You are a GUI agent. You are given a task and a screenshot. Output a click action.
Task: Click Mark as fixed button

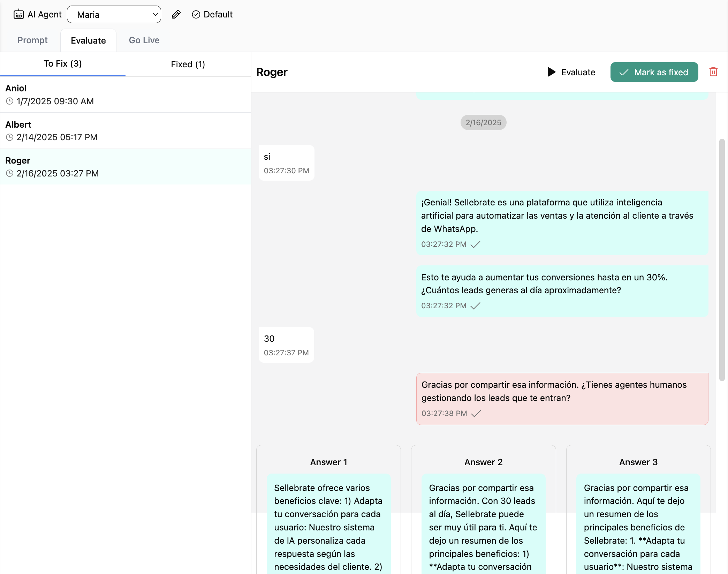click(x=654, y=72)
